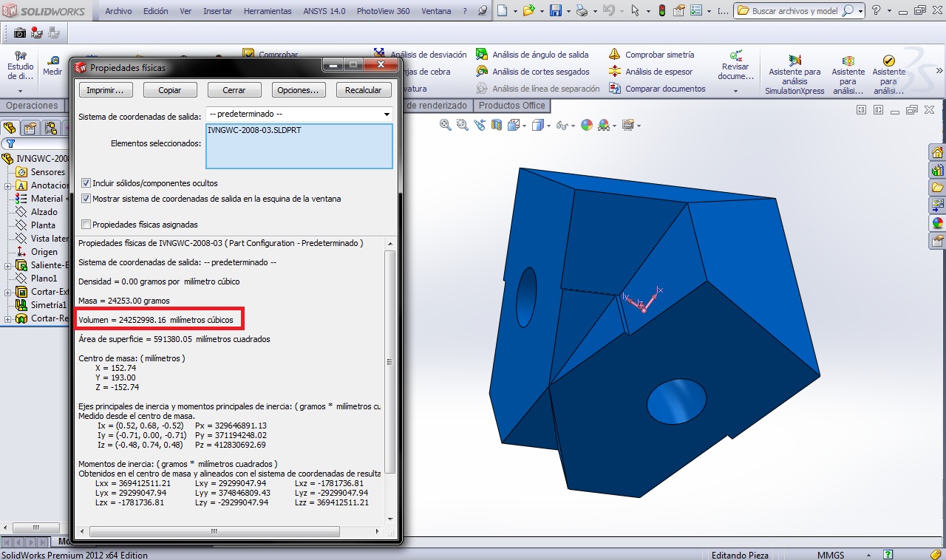The image size is (946, 560).
Task: Expand the Anotaciones tree node
Action: 7,185
